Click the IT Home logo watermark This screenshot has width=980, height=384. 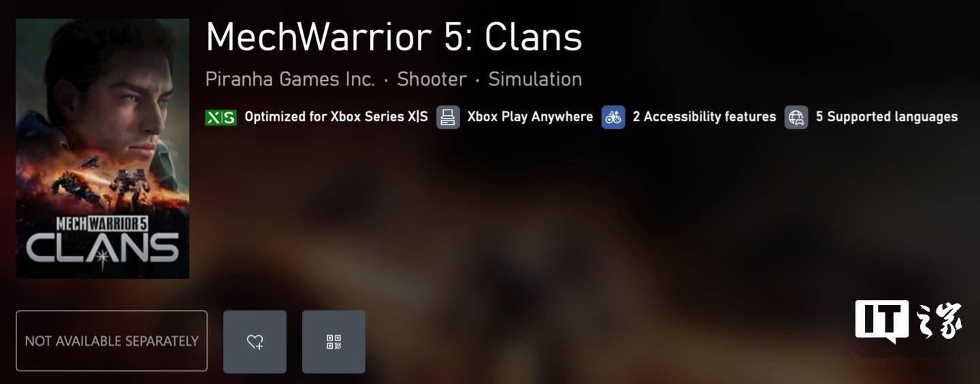click(909, 322)
